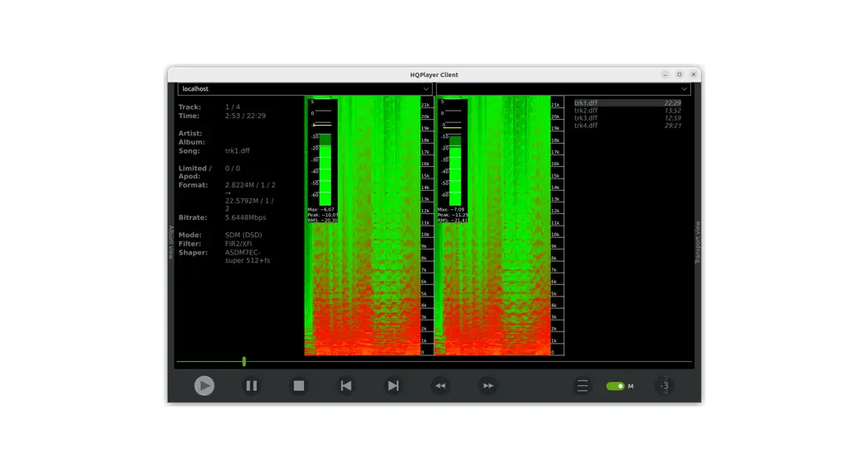This screenshot has width=868, height=471.
Task: Click the Shaper value ASDM7EC-super 512+fs
Action: (248, 256)
